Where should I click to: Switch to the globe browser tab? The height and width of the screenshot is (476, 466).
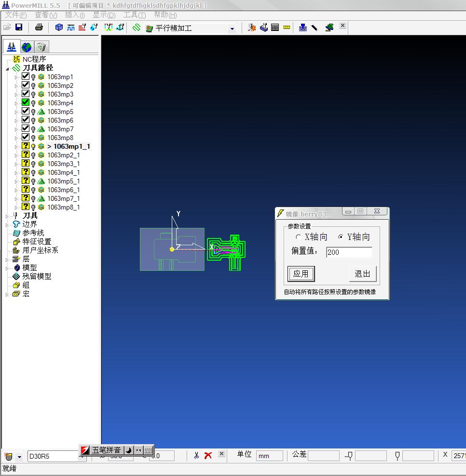(x=27, y=47)
